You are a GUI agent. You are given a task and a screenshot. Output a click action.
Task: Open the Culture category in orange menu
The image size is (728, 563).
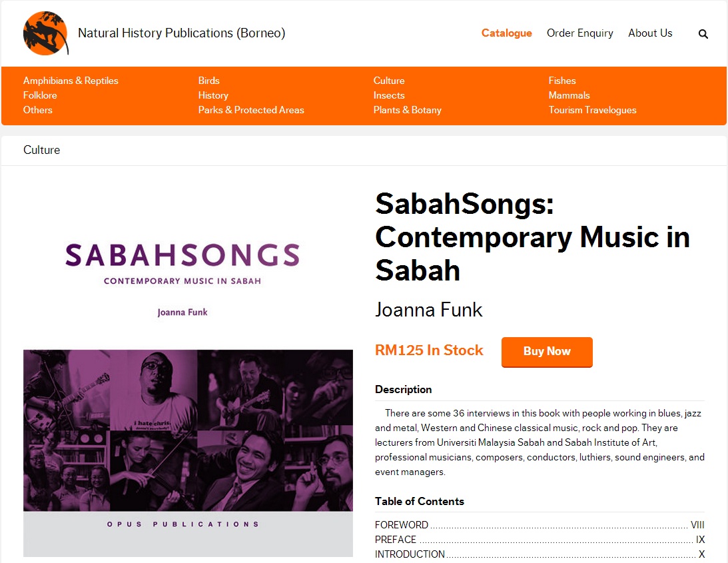(389, 81)
